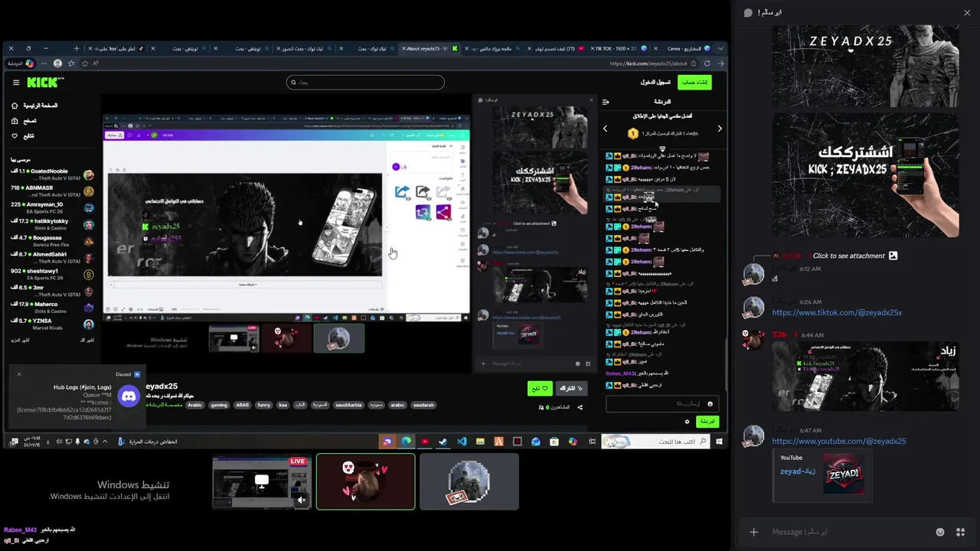Open the browser profile avatar
The image size is (980, 551).
(x=57, y=64)
